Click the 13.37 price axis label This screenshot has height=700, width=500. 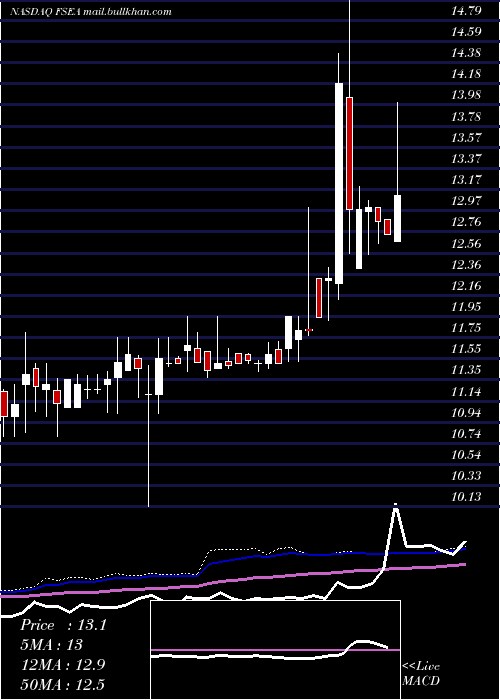[x=466, y=158]
